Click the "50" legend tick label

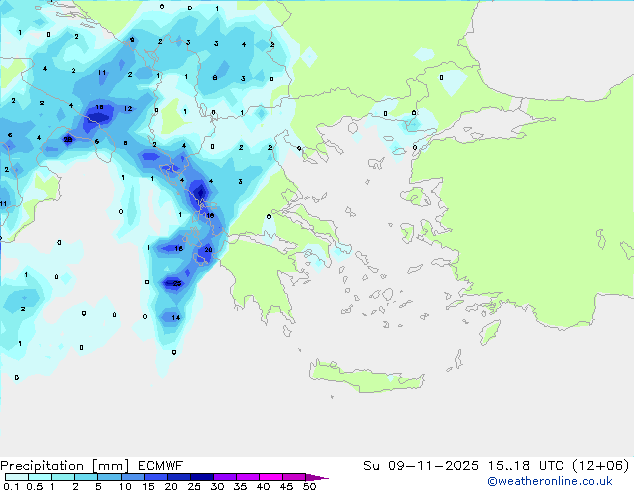click(x=309, y=486)
